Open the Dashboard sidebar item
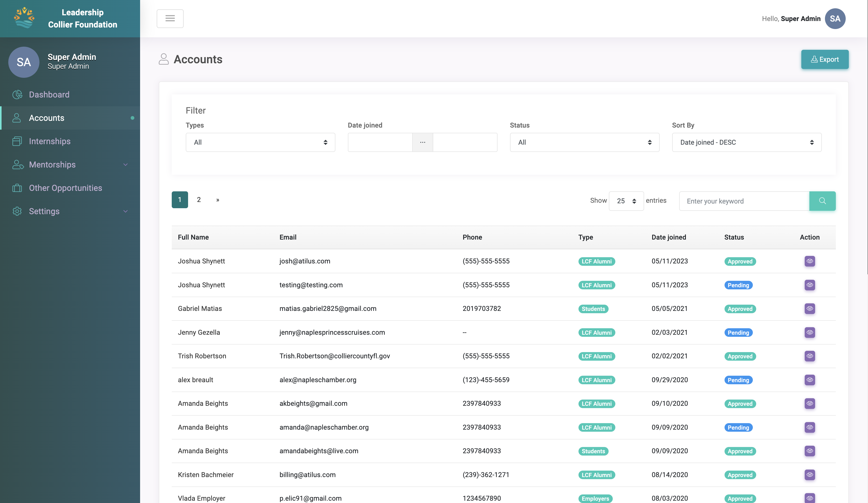The width and height of the screenshot is (868, 503). point(49,94)
